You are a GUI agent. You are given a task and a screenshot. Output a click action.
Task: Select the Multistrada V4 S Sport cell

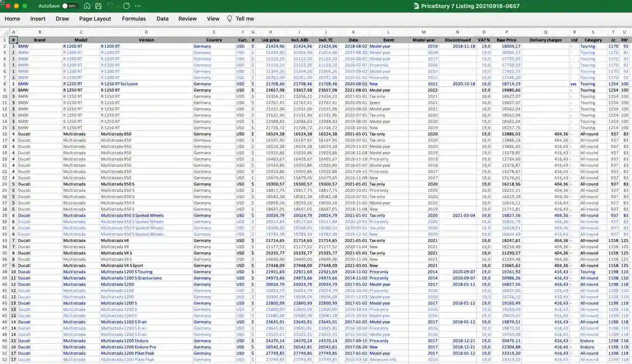[146, 266]
